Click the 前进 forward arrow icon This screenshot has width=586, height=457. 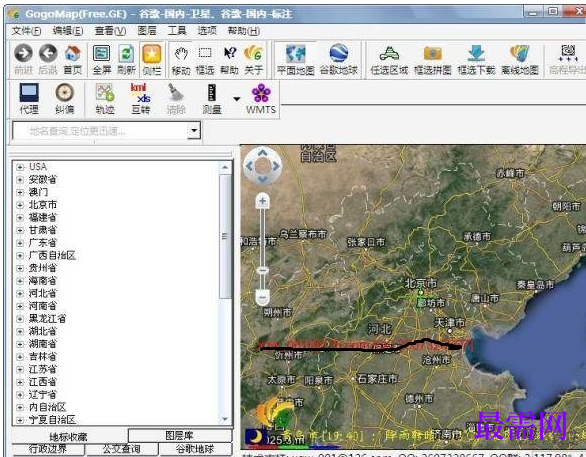23,53
